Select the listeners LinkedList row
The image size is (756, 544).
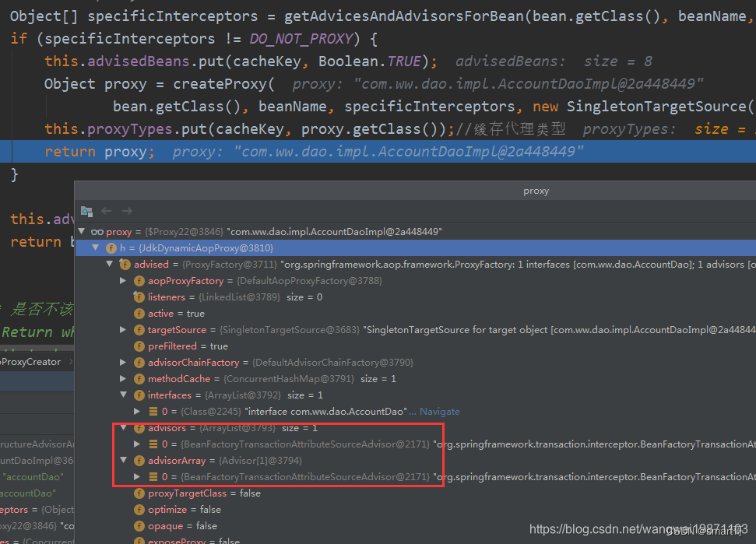416,297
